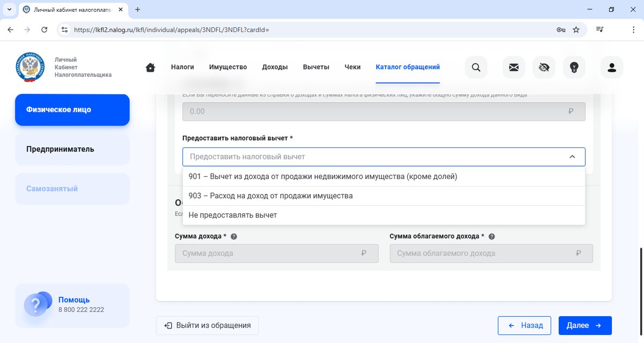
Task: Bookmark this page with the star icon
Action: coord(576,29)
